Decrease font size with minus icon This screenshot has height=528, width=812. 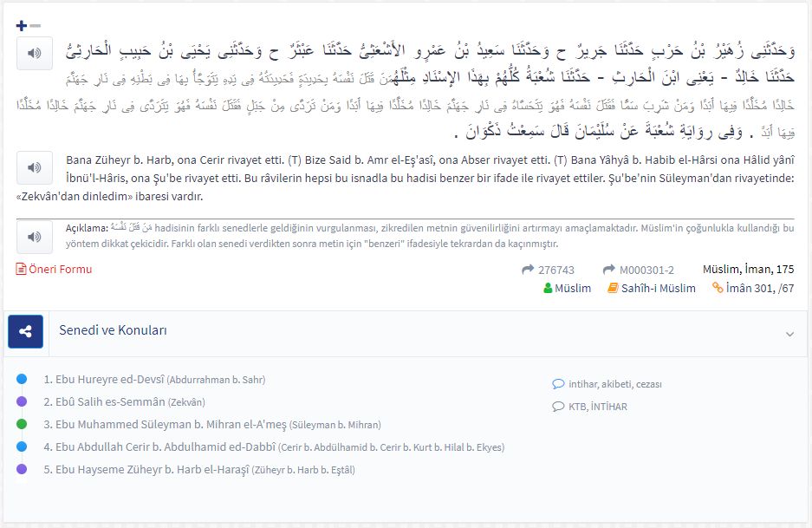[36, 25]
